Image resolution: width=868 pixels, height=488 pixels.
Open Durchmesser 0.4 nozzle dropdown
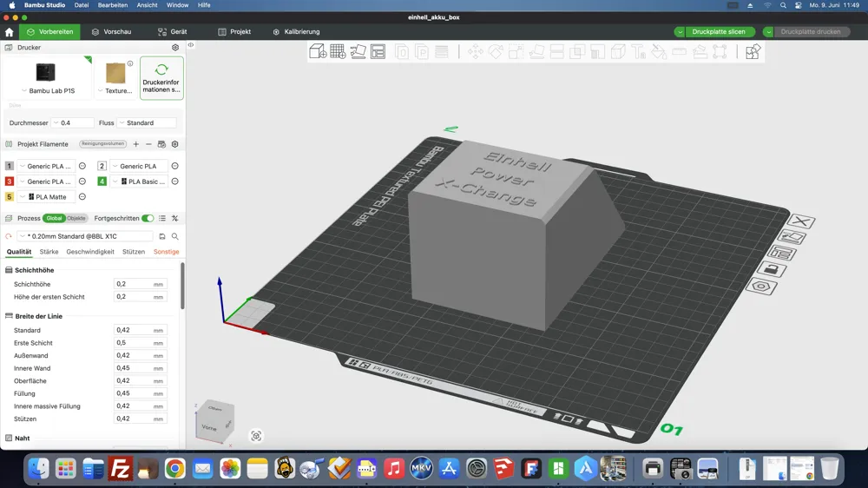72,123
